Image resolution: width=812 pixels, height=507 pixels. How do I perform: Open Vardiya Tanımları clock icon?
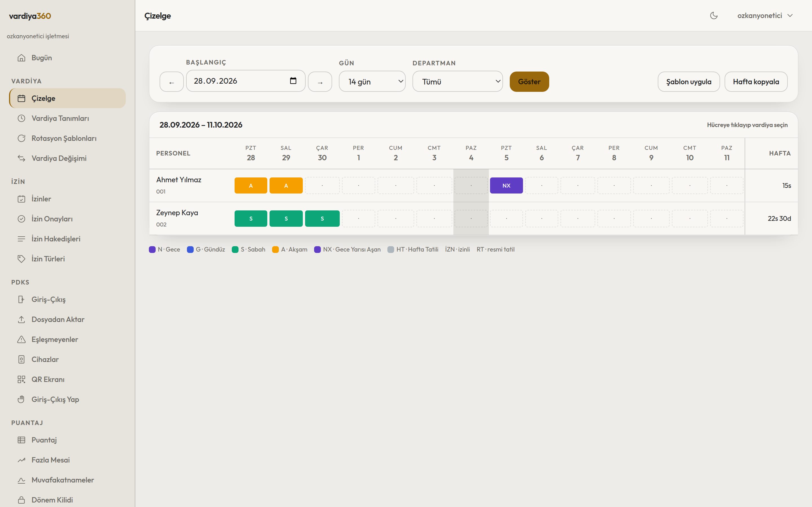click(21, 118)
